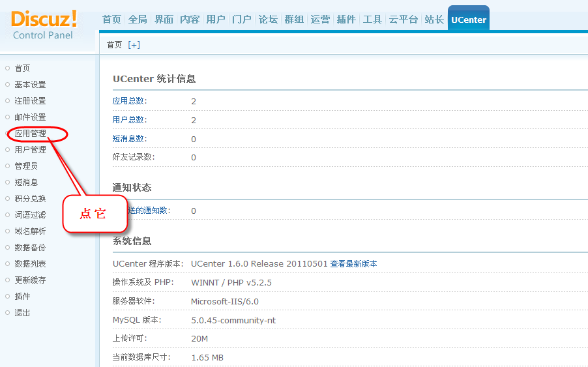Open 首页 in the left sidebar
Image resolution: width=588 pixels, height=367 pixels.
22,68
